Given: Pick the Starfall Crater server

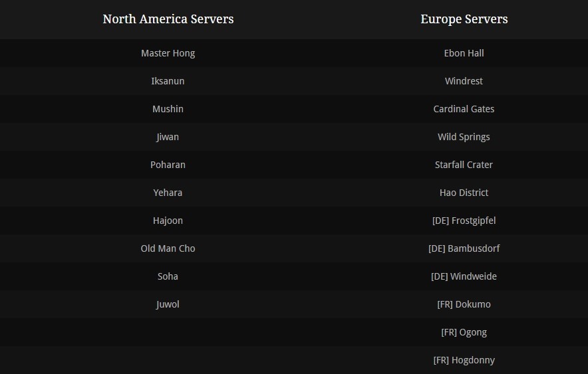Looking at the screenshot, I should 464,165.
